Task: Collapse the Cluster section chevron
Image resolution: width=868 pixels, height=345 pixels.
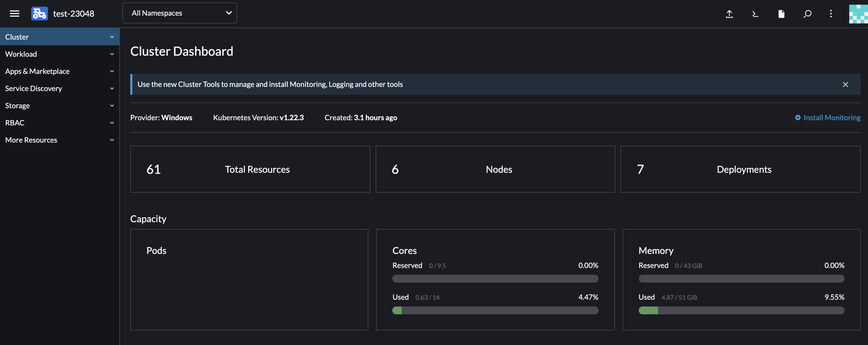Action: pyautogui.click(x=112, y=36)
